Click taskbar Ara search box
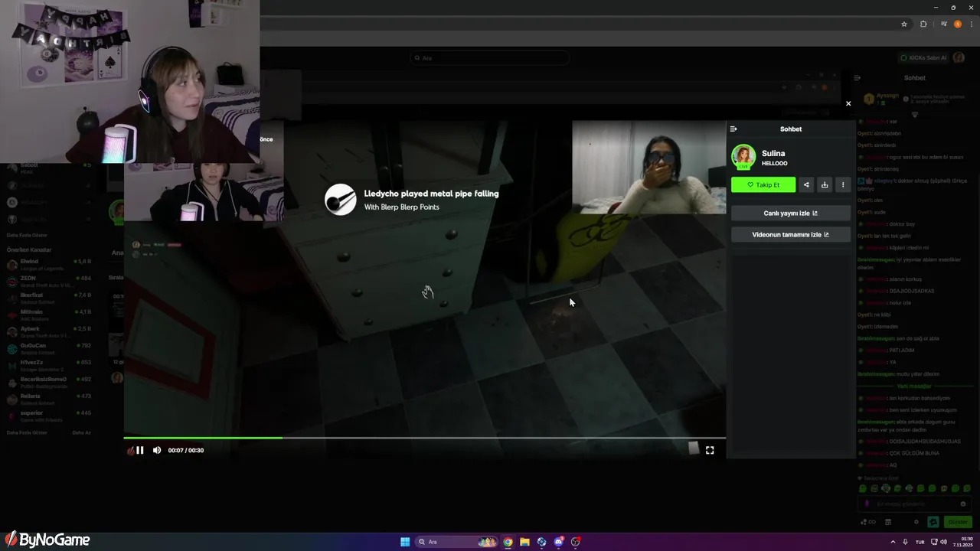Screen dimensions: 980x551 click(x=456, y=542)
